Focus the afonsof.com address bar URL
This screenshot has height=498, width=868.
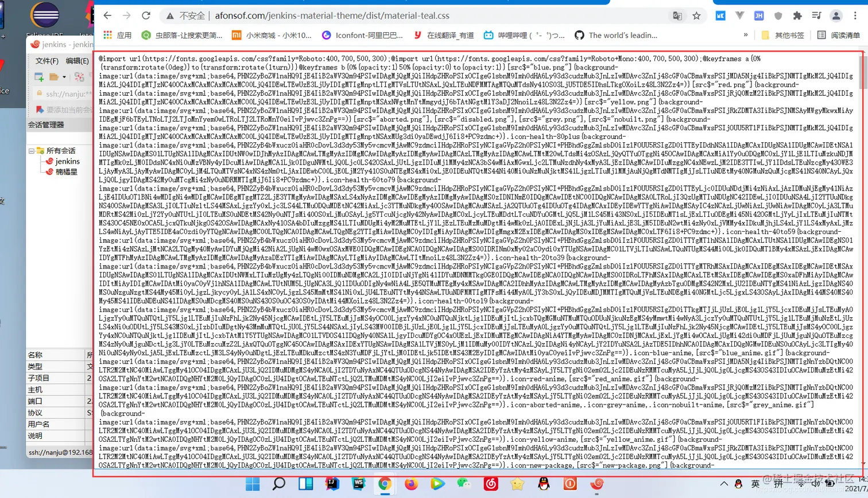pos(332,15)
